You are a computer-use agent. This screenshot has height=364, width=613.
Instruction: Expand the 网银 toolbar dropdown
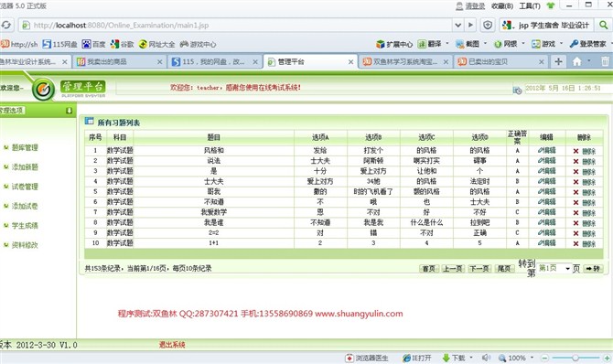pyautogui.click(x=523, y=43)
